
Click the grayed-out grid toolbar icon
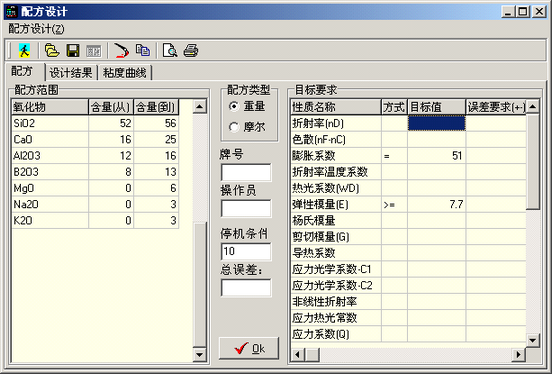[94, 51]
